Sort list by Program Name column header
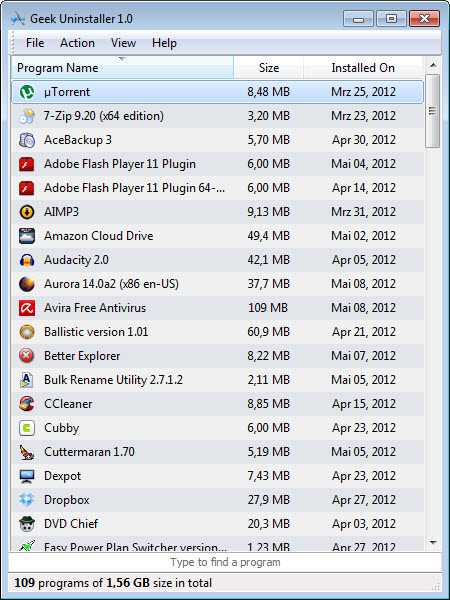This screenshot has height=600, width=450. (122, 68)
